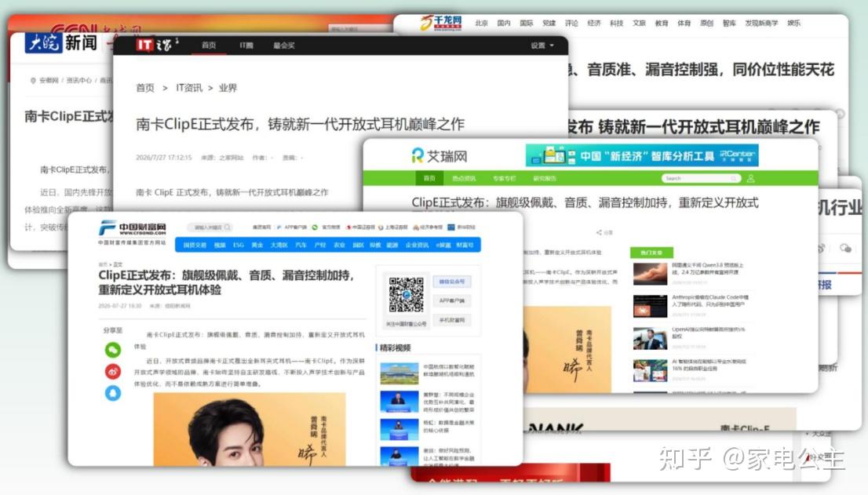This screenshot has width=868, height=495.
Task: Click the 正文 breadcrumb on 中国财富网 article
Action: click(x=118, y=264)
